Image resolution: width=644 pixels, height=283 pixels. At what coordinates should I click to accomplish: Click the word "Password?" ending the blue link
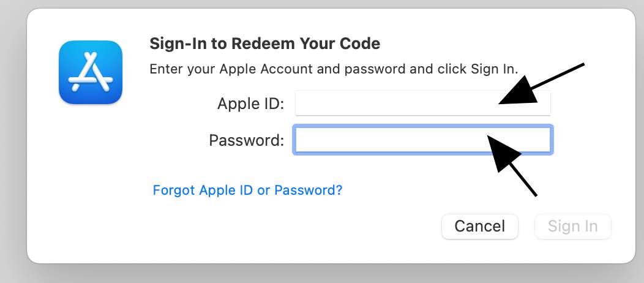point(308,190)
